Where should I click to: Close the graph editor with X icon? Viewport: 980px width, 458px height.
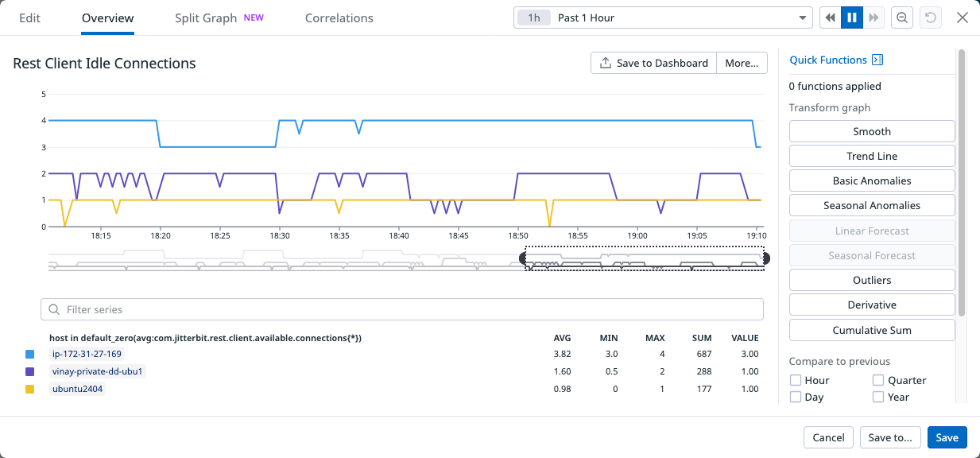click(x=962, y=17)
